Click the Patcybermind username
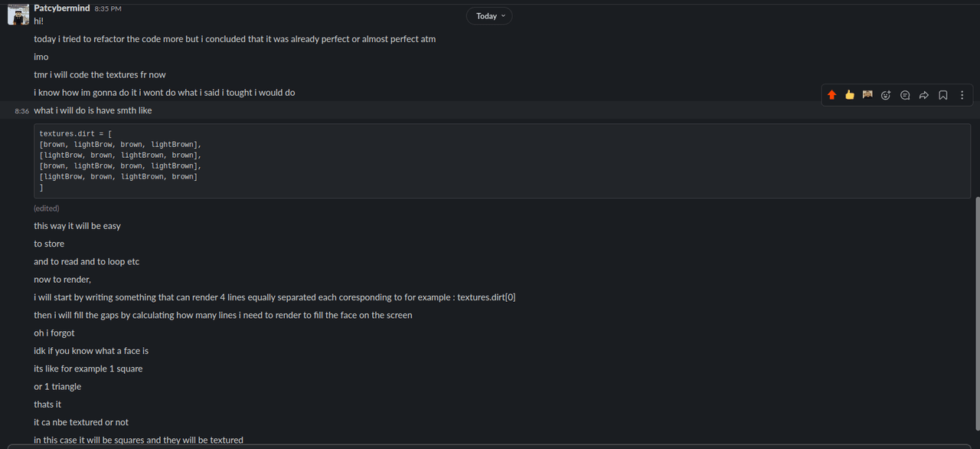 click(x=62, y=8)
